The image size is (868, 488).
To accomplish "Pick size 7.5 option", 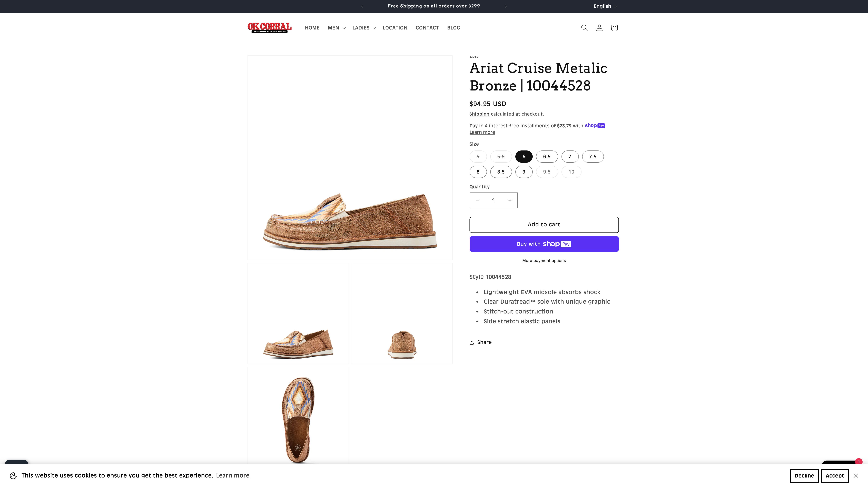I will click(x=592, y=157).
